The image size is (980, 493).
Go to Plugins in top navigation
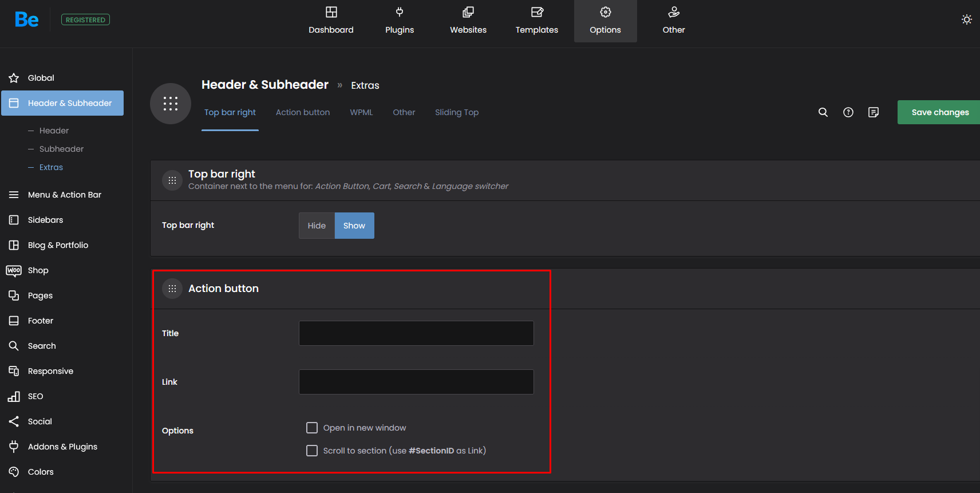[400, 21]
